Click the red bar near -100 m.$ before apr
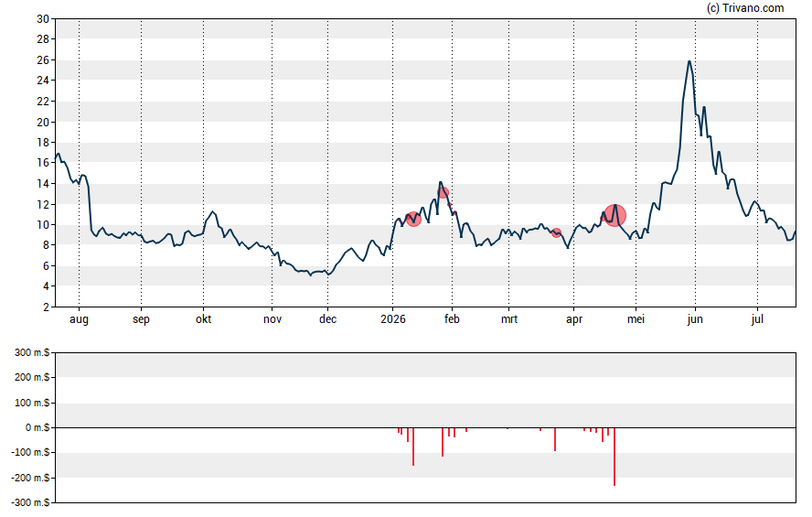This screenshot has height=517, width=812. pyautogui.click(x=555, y=439)
